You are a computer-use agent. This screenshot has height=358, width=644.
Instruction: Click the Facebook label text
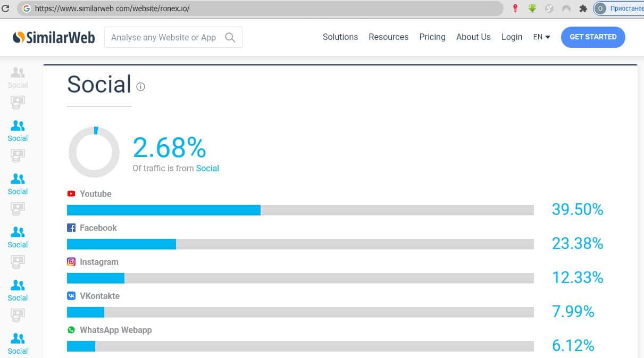click(98, 228)
